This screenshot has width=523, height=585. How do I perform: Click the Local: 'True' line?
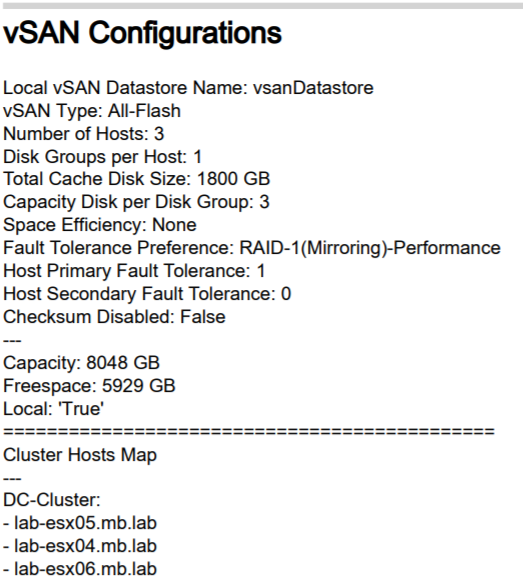tap(53, 409)
